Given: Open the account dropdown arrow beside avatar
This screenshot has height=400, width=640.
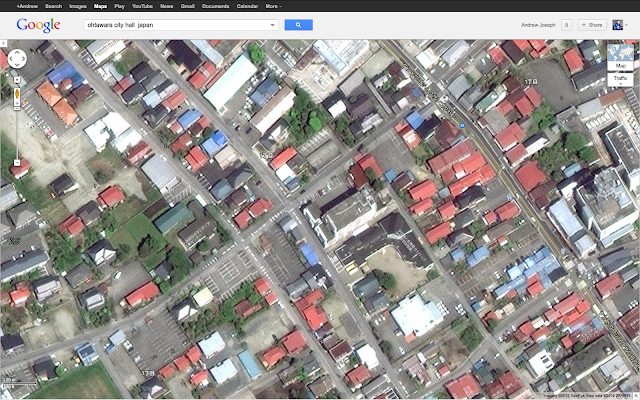Looking at the screenshot, I should pos(627,25).
